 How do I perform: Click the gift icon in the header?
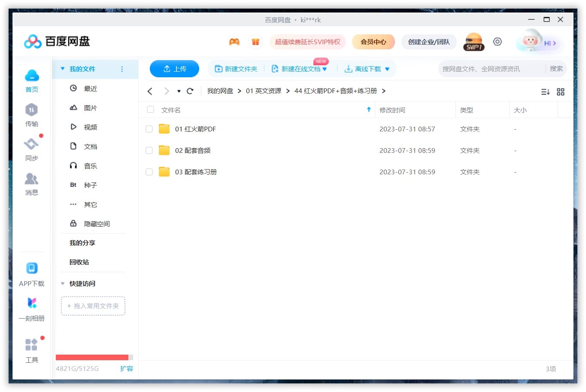pyautogui.click(x=256, y=42)
